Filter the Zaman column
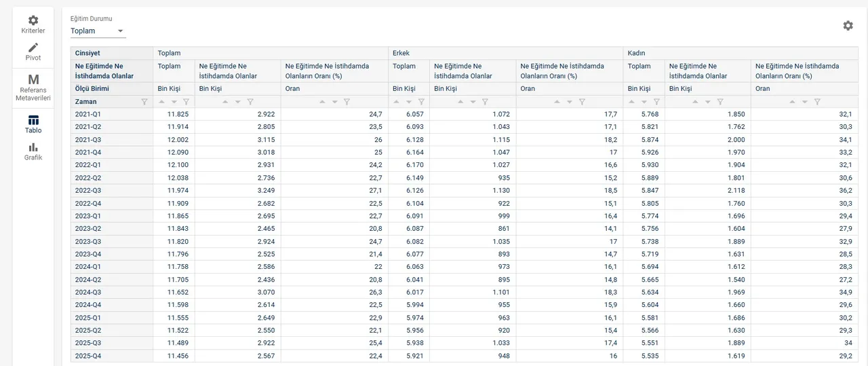868x366 pixels. (x=144, y=102)
